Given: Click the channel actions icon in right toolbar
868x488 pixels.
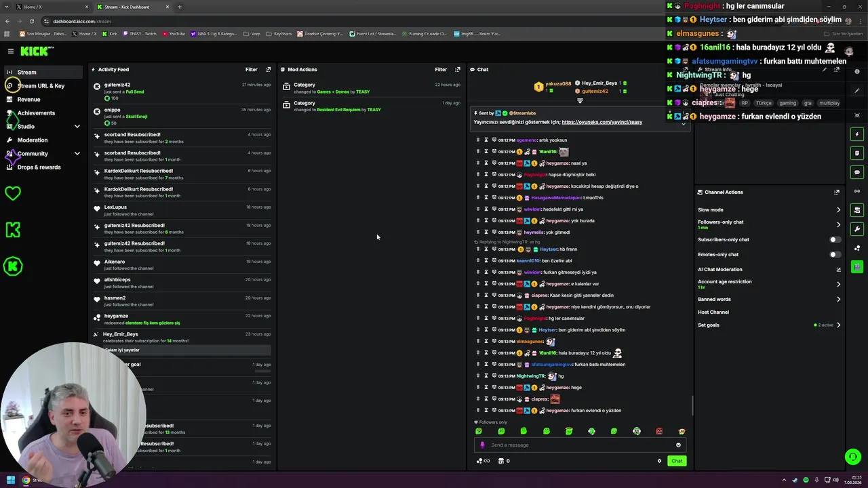Looking at the screenshot, I should click(857, 210).
